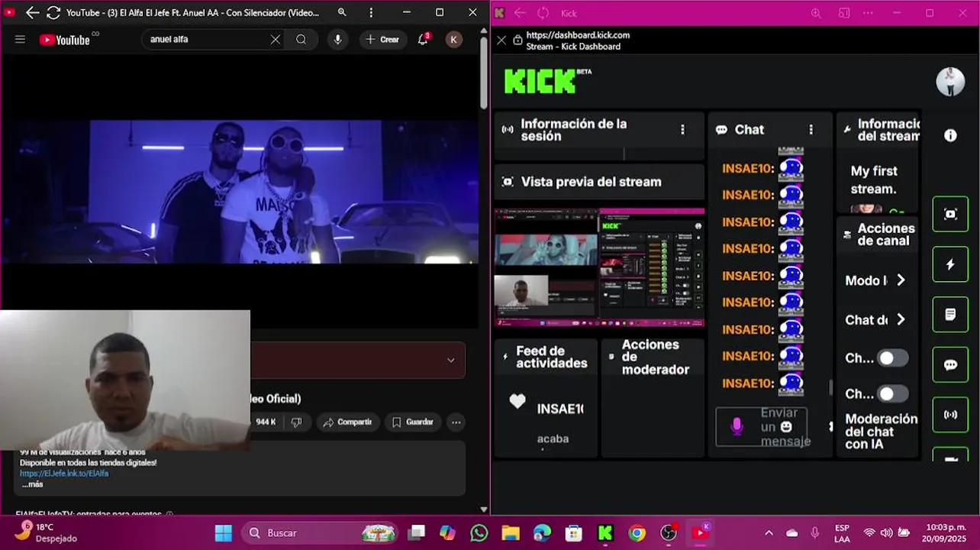Image resolution: width=980 pixels, height=550 pixels.
Task: Dislike the YouTube video
Action: tap(296, 422)
